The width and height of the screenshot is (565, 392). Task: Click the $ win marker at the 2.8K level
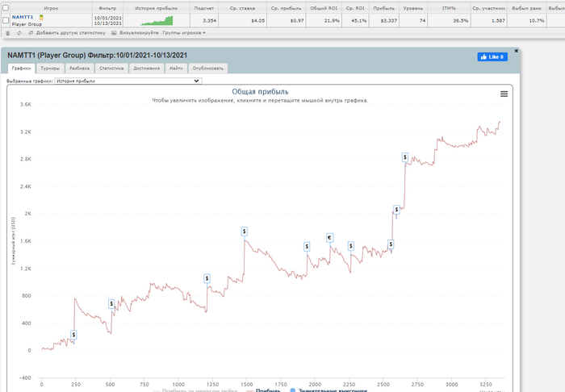click(x=405, y=157)
